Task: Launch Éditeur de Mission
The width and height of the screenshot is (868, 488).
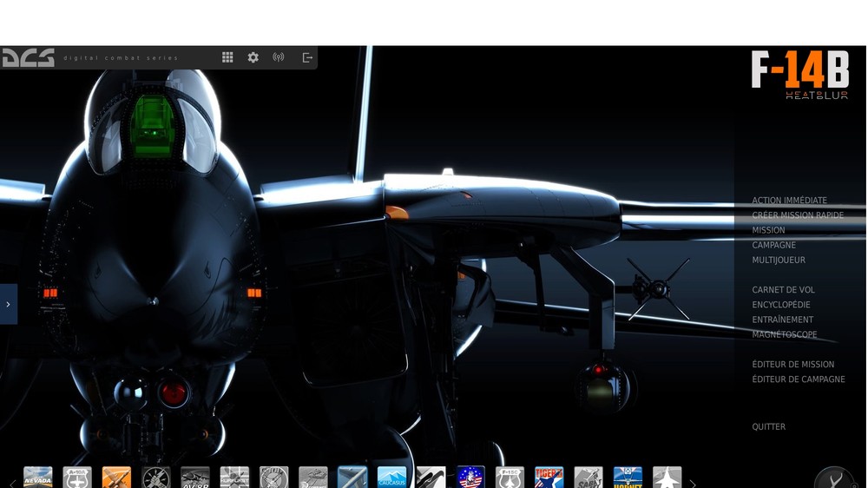Action: click(793, 365)
